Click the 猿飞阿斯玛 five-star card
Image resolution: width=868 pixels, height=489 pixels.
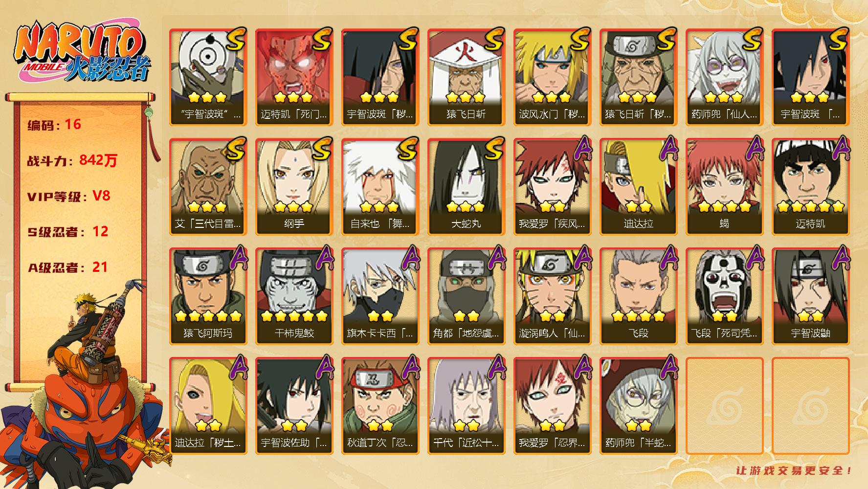208,296
